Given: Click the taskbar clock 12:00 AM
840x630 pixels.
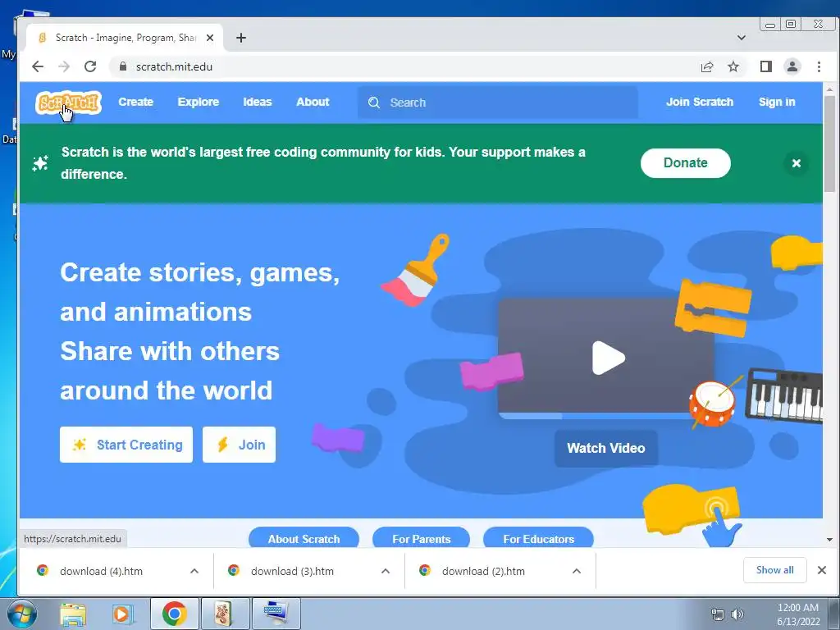Looking at the screenshot, I should click(797, 608).
